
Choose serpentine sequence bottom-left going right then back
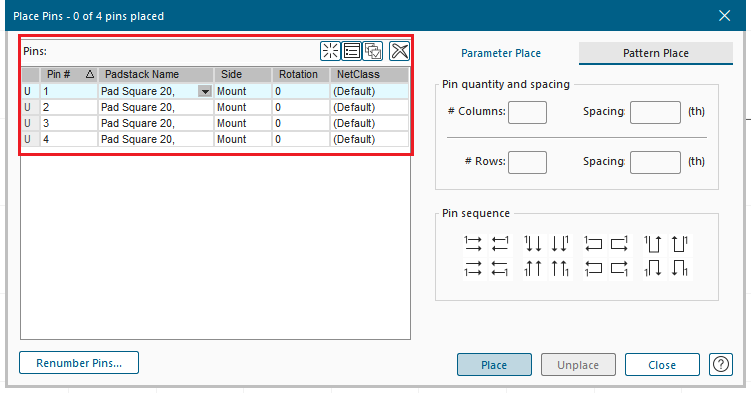coord(593,269)
